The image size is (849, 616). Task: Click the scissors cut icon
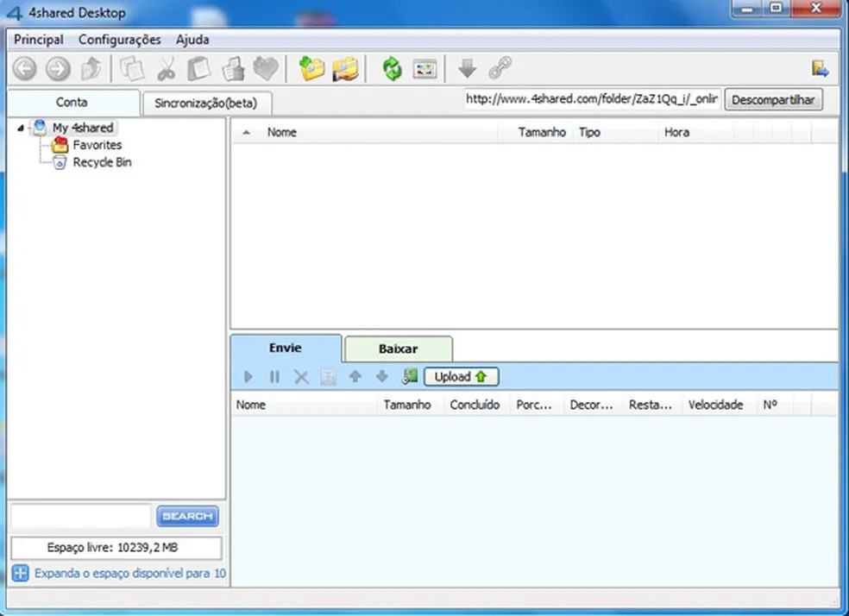pos(167,69)
